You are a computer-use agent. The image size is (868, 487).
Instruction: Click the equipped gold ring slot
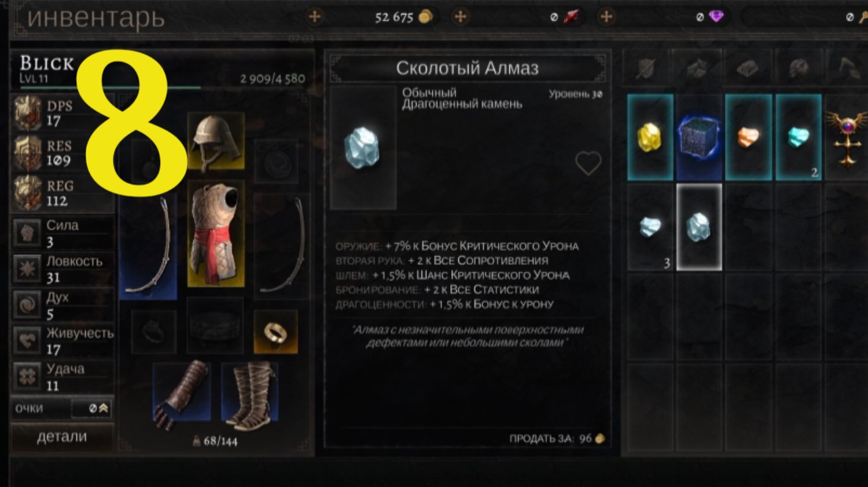275,332
